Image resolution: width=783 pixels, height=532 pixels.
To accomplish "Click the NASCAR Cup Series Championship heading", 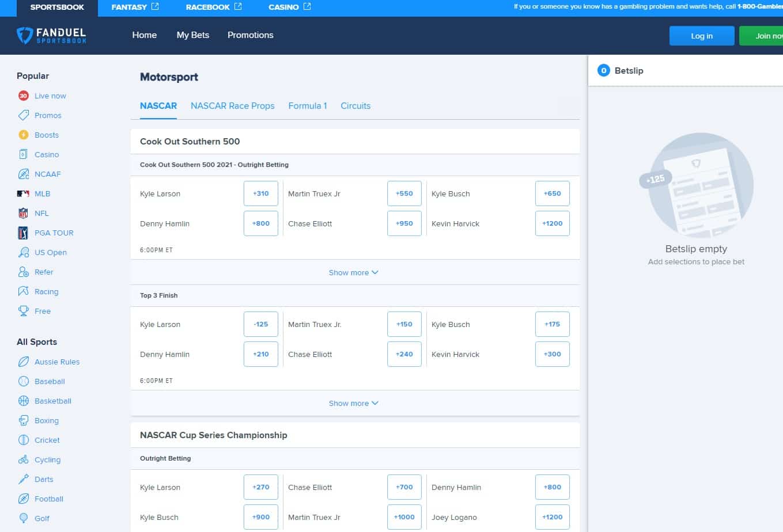I will [214, 435].
